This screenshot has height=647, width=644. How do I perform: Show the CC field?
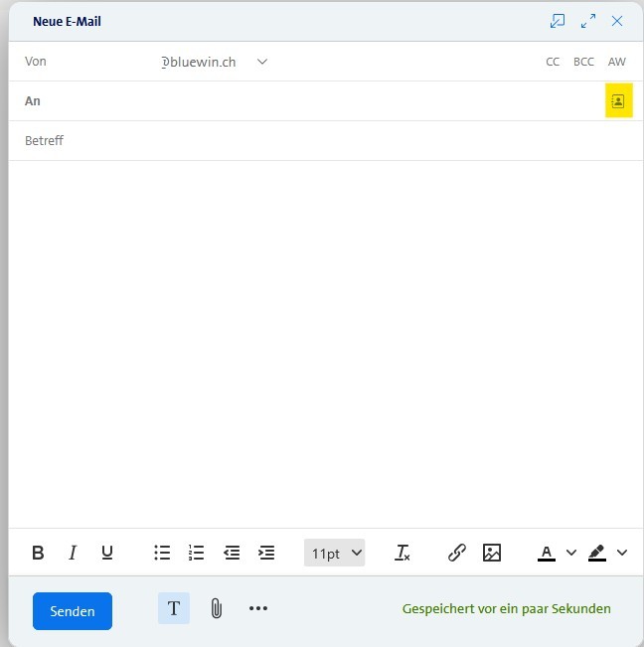coord(553,62)
